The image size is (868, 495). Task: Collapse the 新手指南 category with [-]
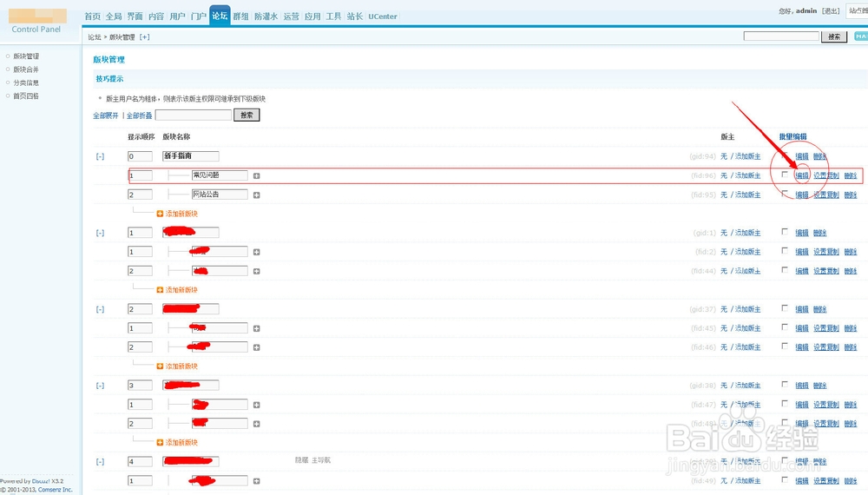point(100,156)
